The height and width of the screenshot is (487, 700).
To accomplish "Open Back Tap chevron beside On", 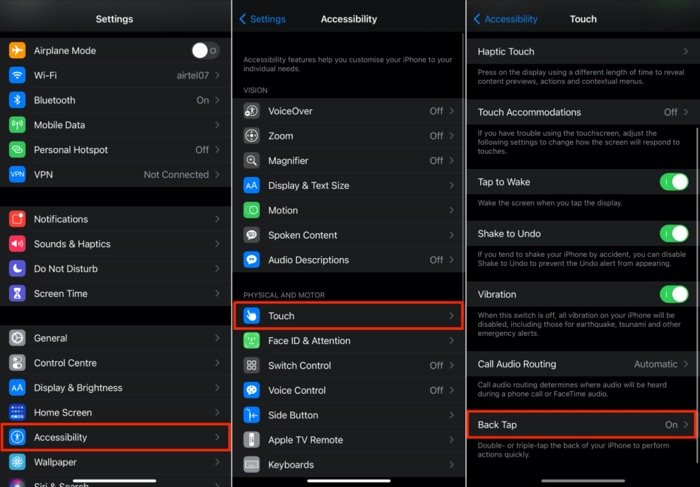I will [686, 425].
